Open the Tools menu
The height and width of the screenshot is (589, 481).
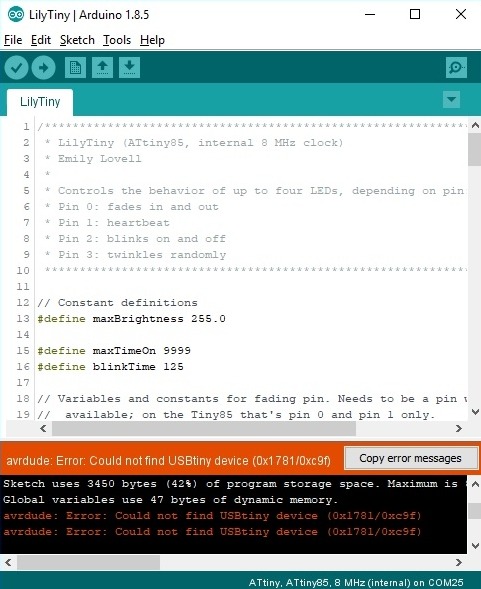[117, 40]
